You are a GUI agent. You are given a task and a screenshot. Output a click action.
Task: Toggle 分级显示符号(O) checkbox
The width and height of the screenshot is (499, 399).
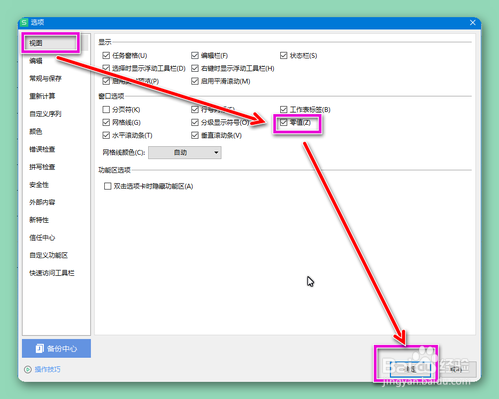pos(195,122)
